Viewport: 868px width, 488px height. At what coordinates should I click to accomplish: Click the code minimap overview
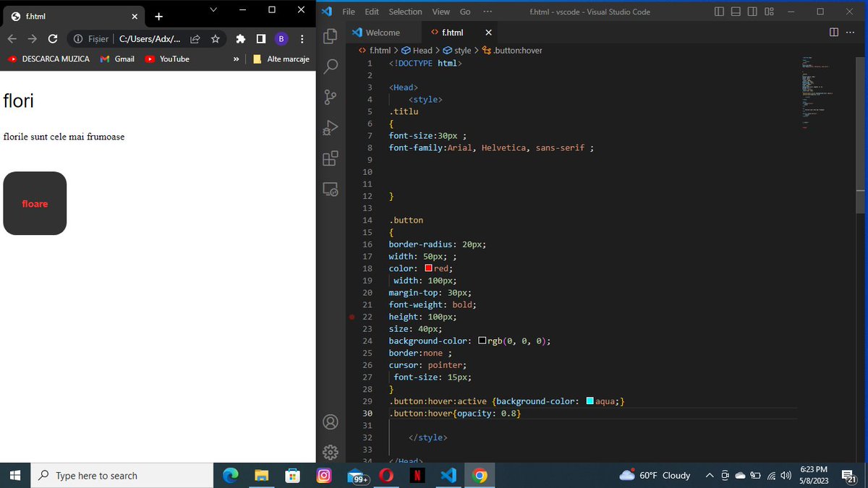[818, 91]
